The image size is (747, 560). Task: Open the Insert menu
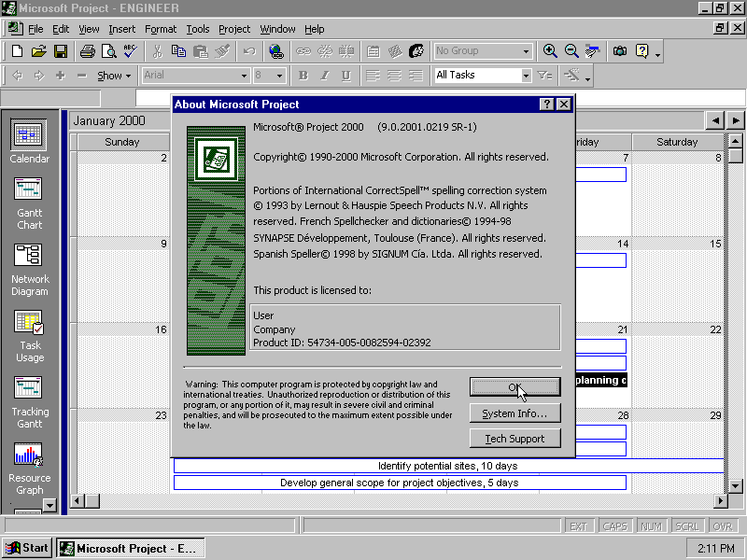[122, 29]
